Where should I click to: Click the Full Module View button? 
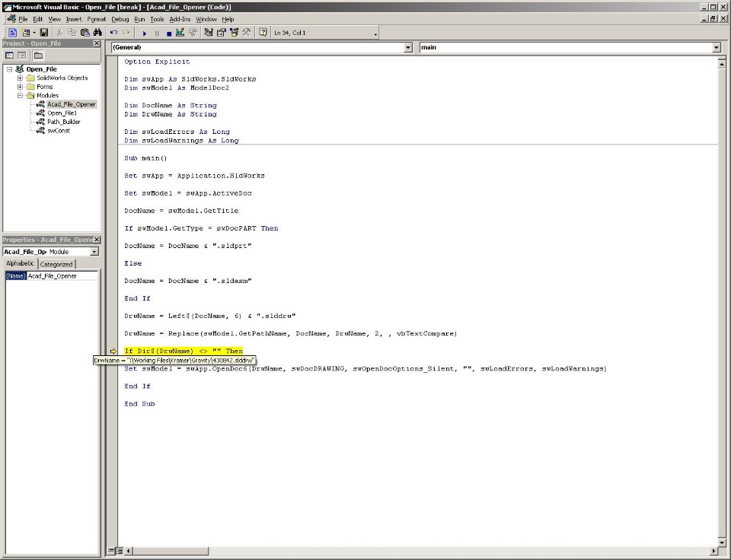120,551
